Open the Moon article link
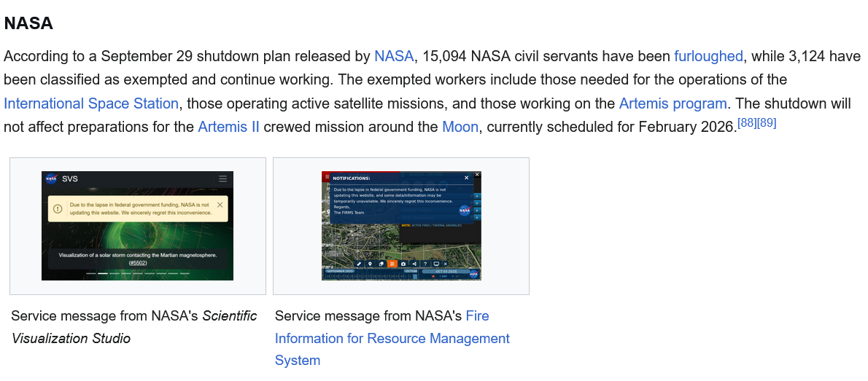The image size is (868, 381). tap(460, 127)
